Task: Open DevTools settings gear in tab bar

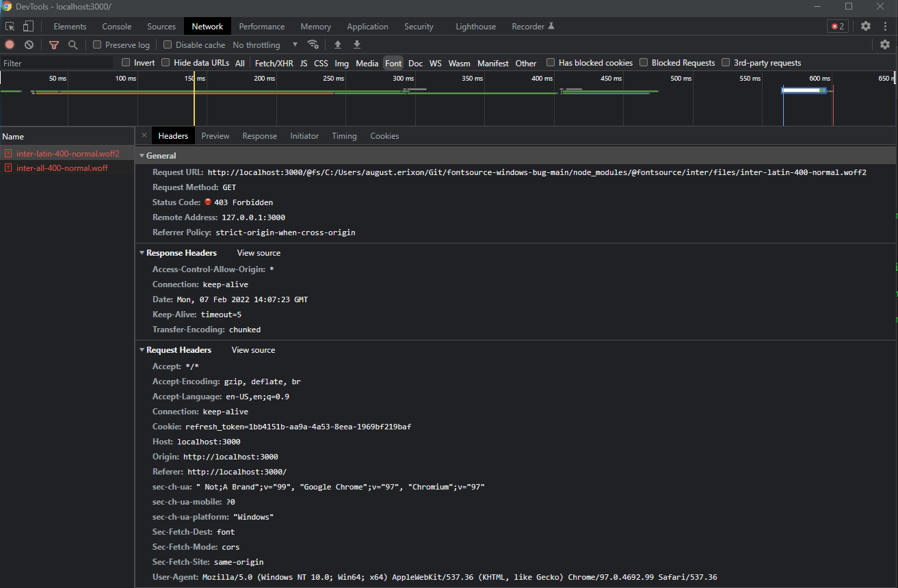Action: 866,27
